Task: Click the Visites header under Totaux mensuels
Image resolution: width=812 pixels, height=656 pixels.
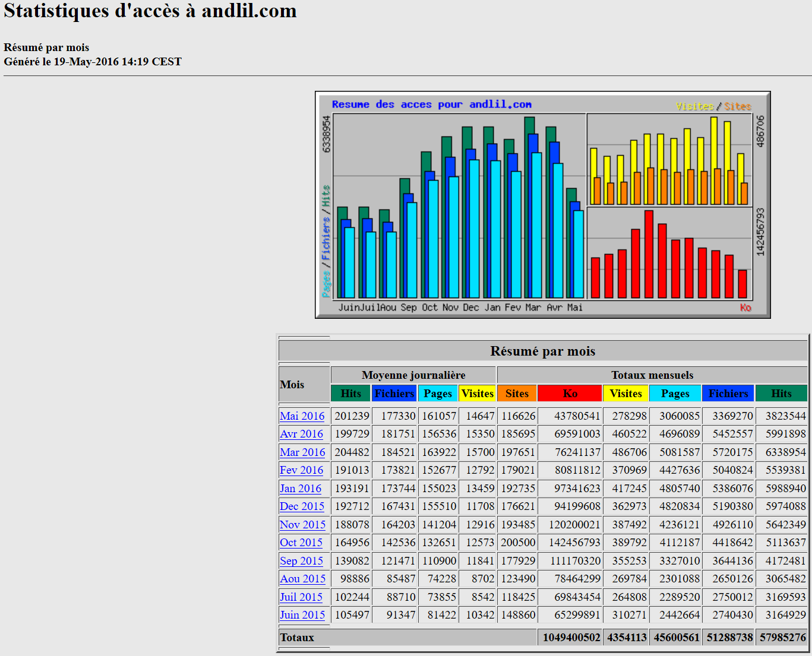Action: [x=626, y=394]
